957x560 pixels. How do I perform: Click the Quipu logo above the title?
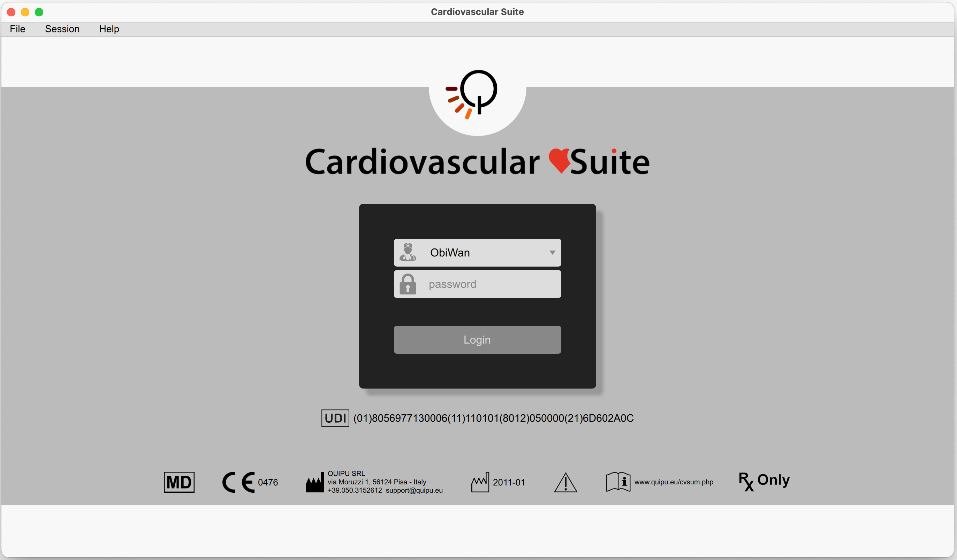click(477, 95)
